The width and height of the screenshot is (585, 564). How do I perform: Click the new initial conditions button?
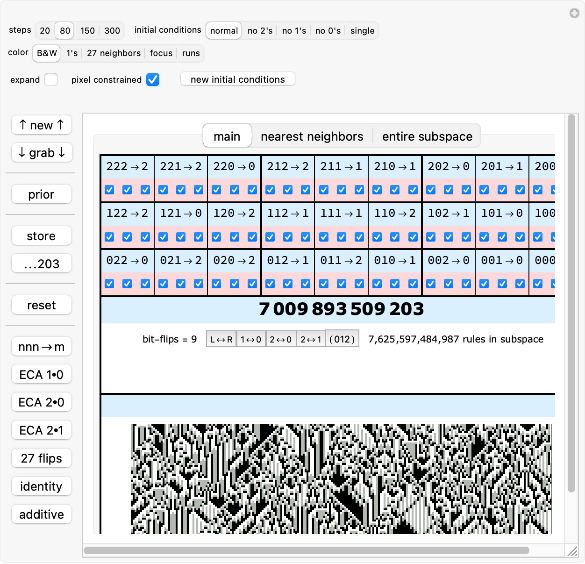(x=238, y=79)
